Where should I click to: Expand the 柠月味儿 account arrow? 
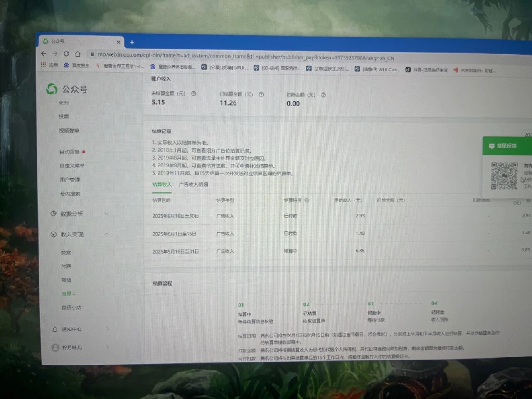[108, 346]
